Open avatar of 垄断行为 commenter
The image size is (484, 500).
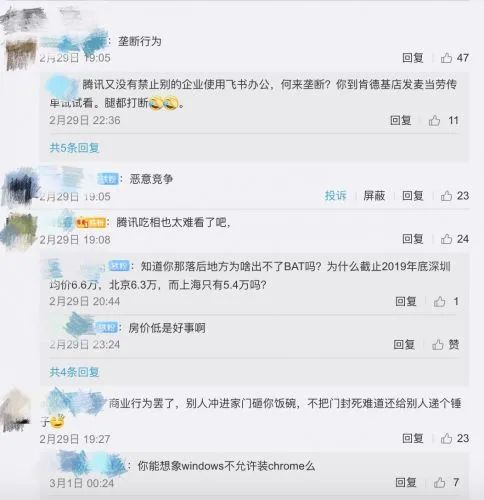click(21, 53)
